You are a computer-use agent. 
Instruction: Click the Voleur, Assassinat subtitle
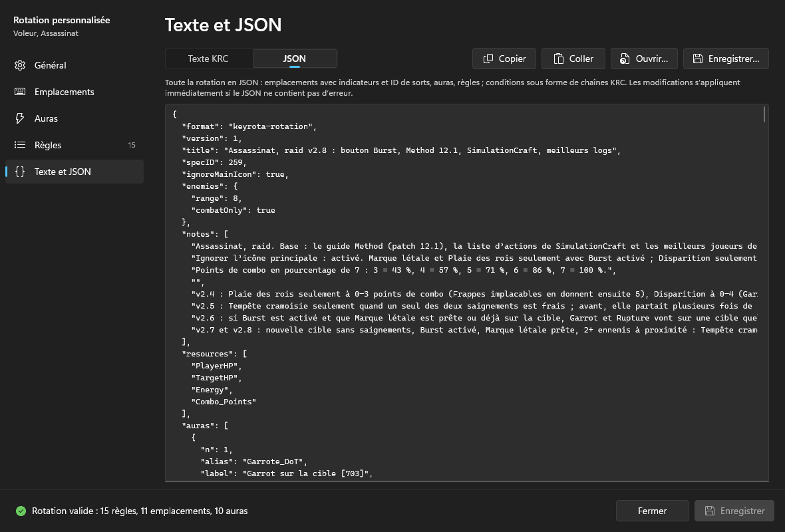[x=45, y=33]
